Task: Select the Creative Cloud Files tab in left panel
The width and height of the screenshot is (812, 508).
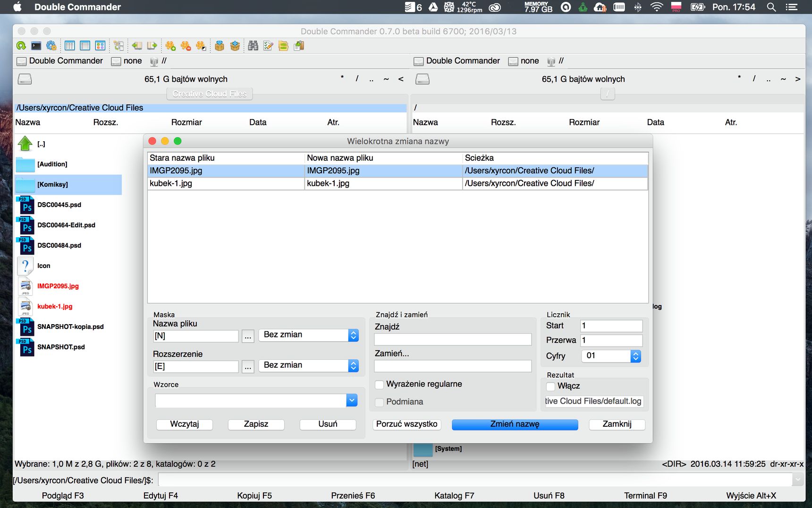Action: [x=210, y=94]
